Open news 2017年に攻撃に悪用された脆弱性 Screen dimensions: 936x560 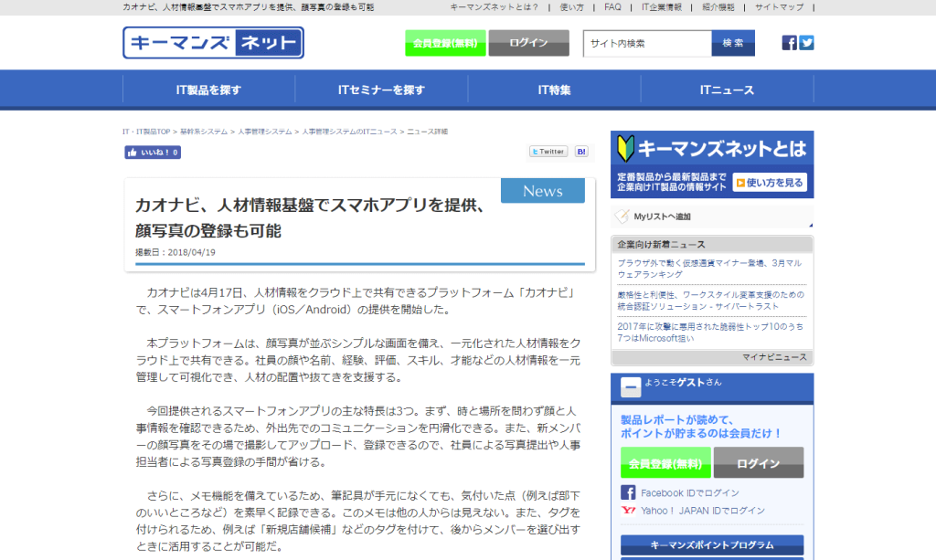[710, 333]
